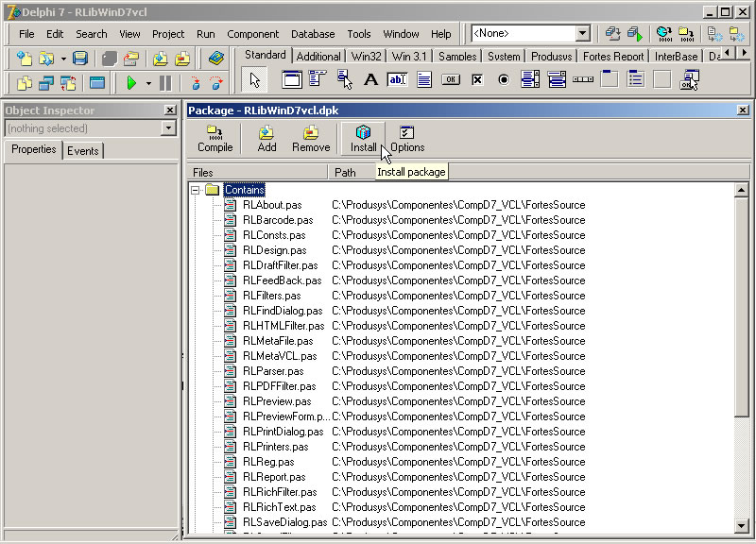
Task: Select the RadioButton component on the palette
Action: [x=502, y=79]
